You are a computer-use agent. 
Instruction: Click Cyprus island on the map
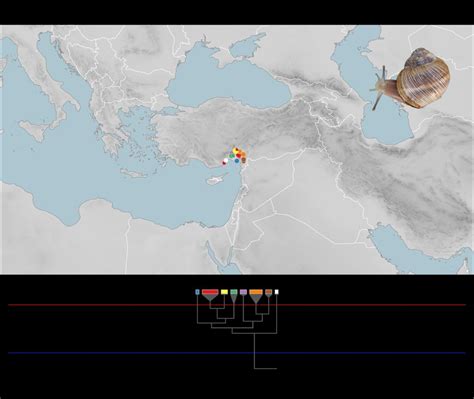click(x=216, y=180)
